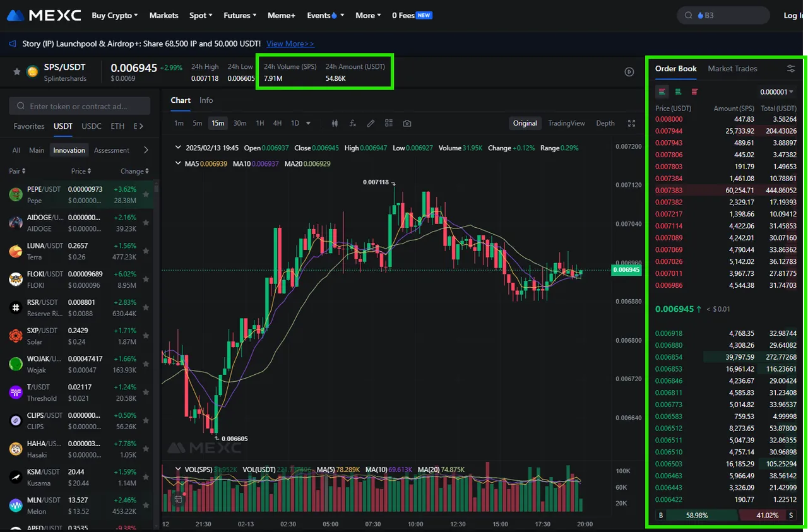Click the KSM Kusama coin icon
Image resolution: width=808 pixels, height=532 pixels.
click(16, 477)
